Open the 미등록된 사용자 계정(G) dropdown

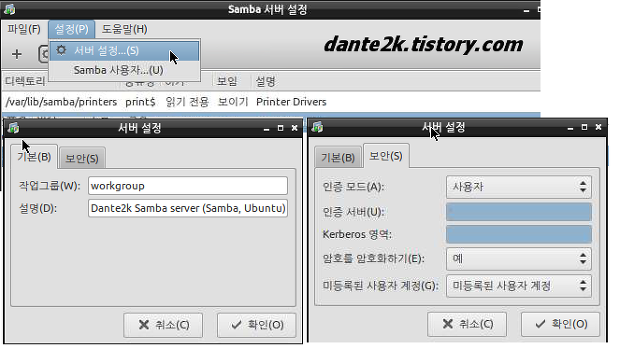click(x=519, y=285)
